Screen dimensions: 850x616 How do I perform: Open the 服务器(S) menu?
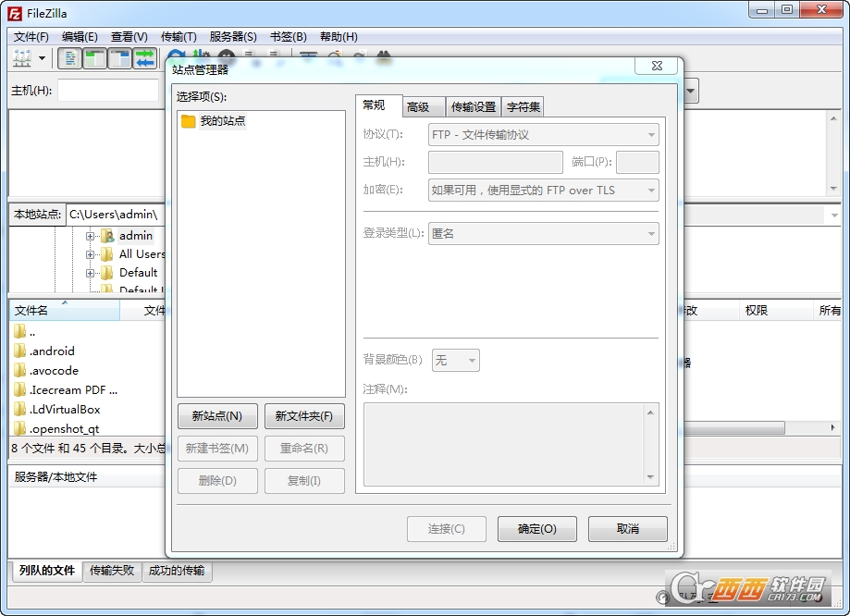tap(233, 37)
